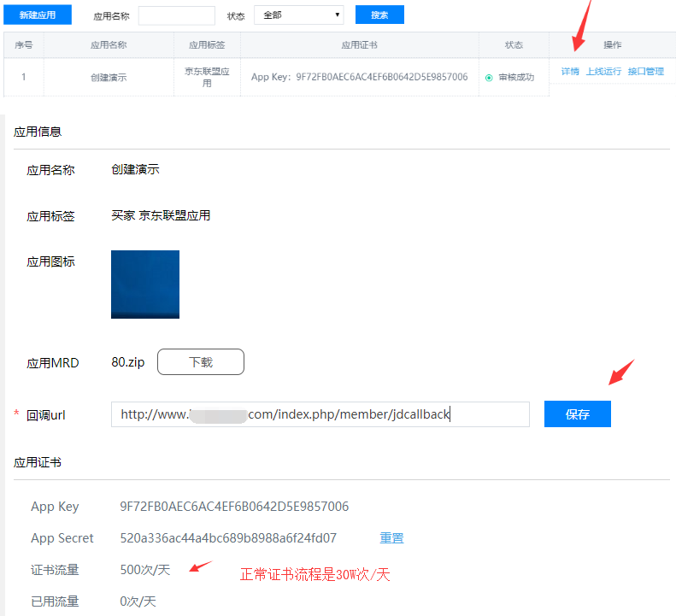
Task: Click the green 审核成功 status icon
Action: [489, 78]
